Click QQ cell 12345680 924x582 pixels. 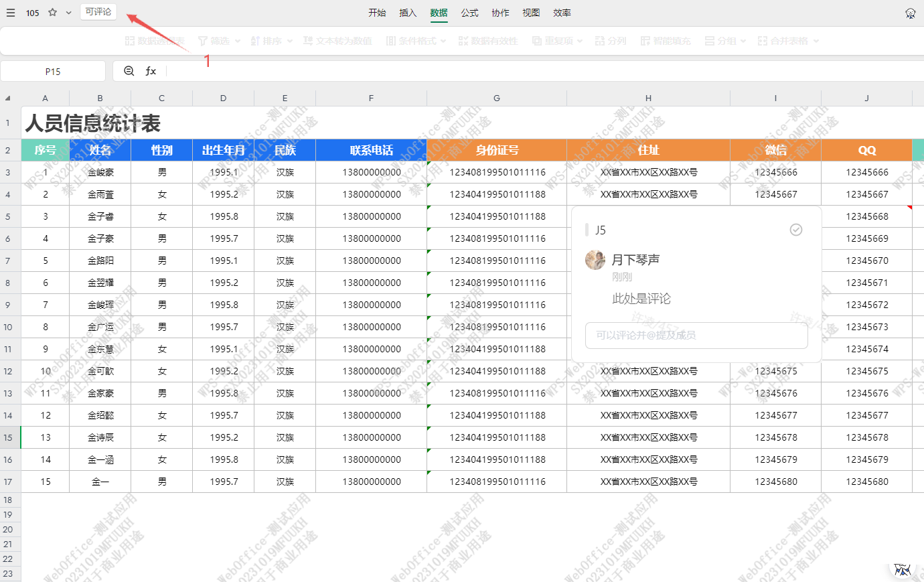866,482
